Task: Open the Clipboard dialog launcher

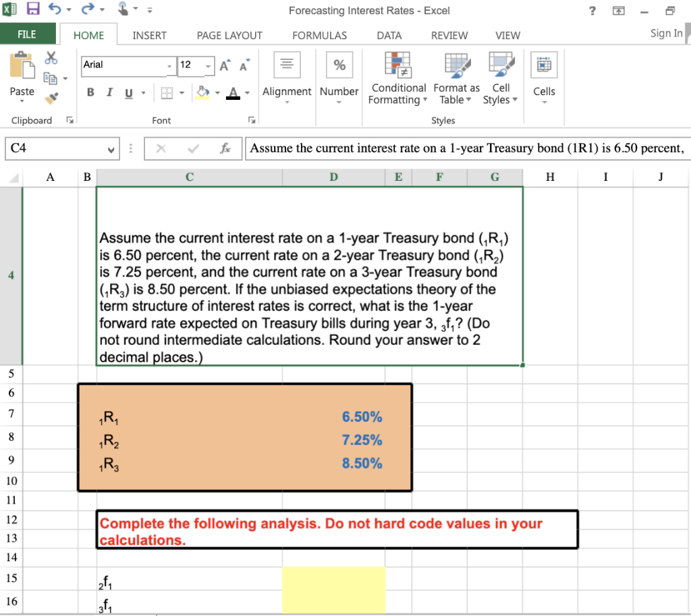Action: click(x=70, y=120)
